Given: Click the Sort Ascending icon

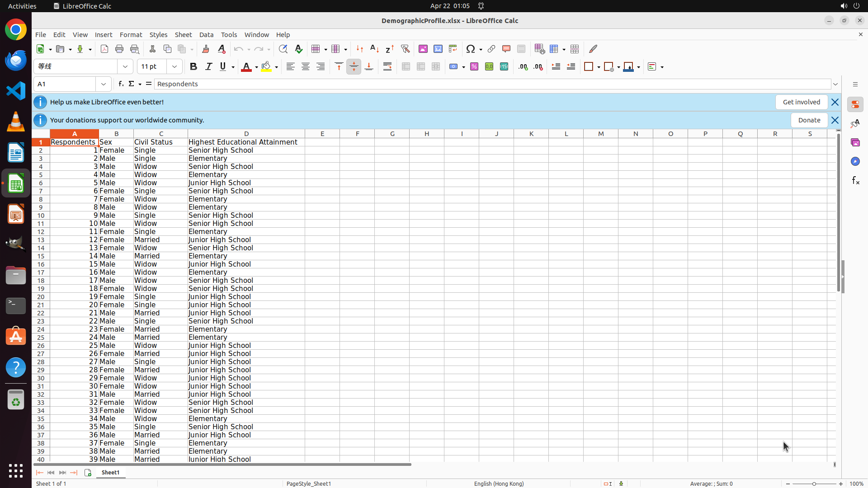Looking at the screenshot, I should [374, 49].
